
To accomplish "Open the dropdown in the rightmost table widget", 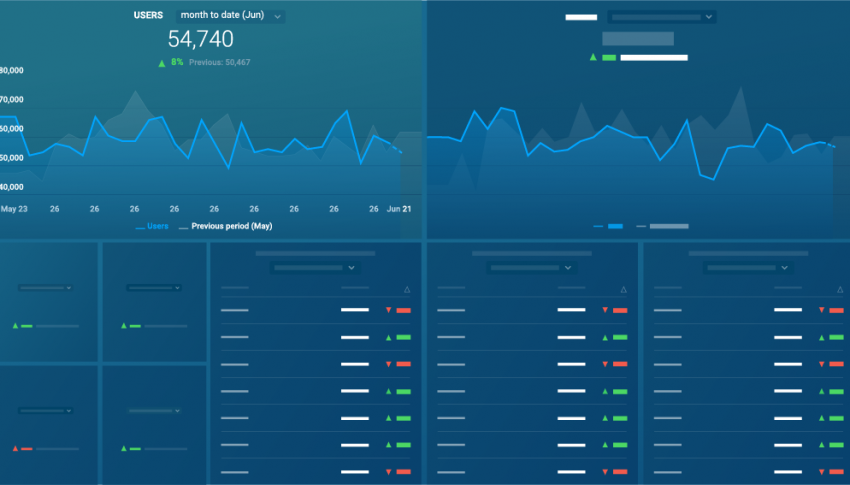I will coord(748,268).
